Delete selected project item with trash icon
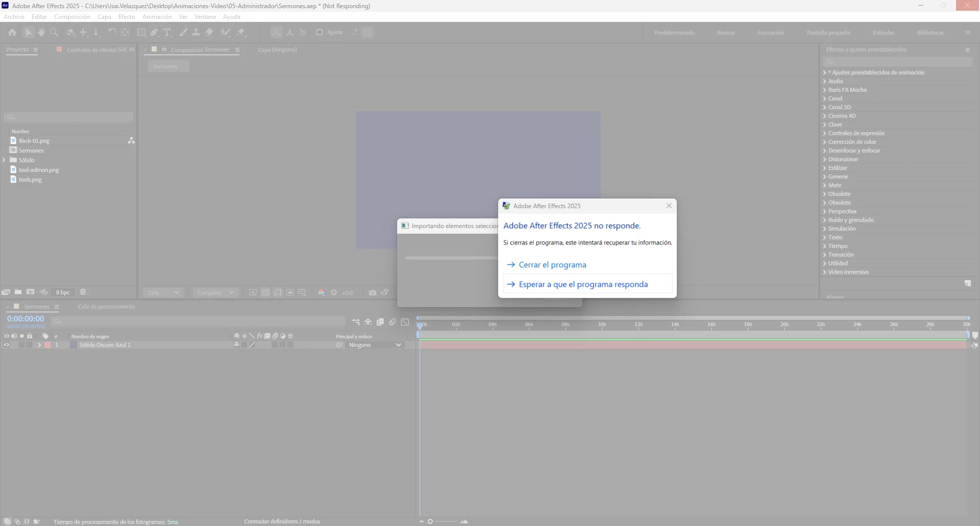 click(83, 292)
